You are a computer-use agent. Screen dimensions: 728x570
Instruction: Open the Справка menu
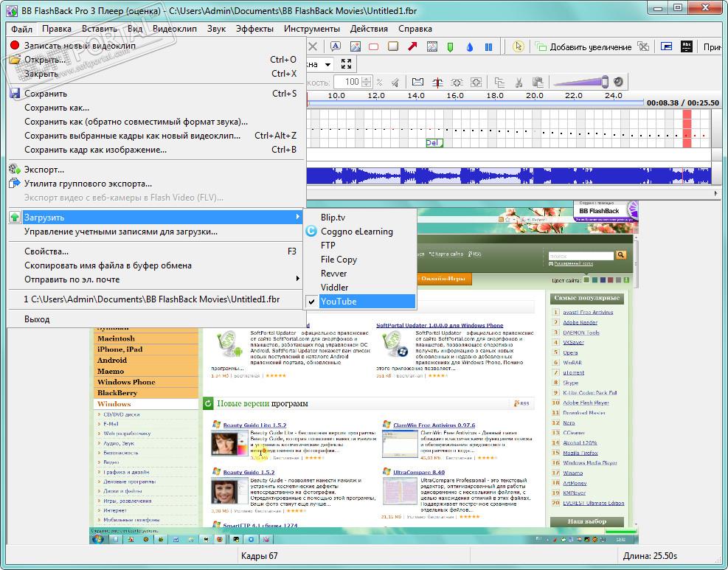(x=415, y=29)
